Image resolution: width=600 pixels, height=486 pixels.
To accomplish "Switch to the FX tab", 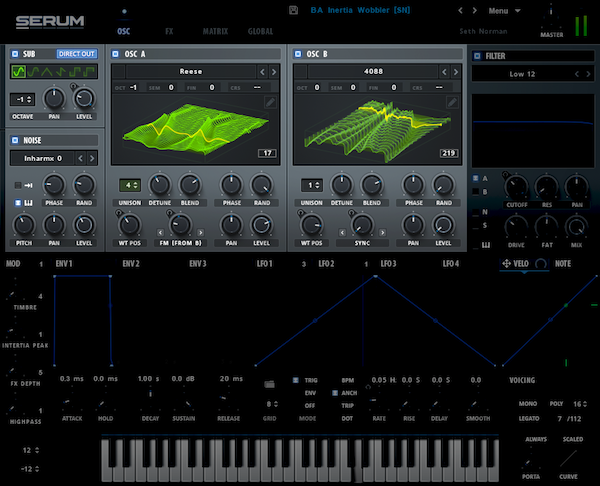I will pyautogui.click(x=169, y=31).
